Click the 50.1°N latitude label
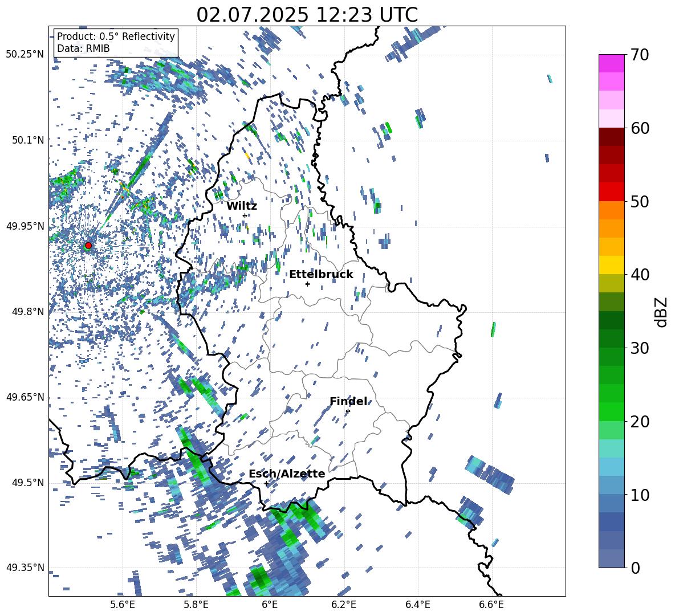 click(29, 140)
